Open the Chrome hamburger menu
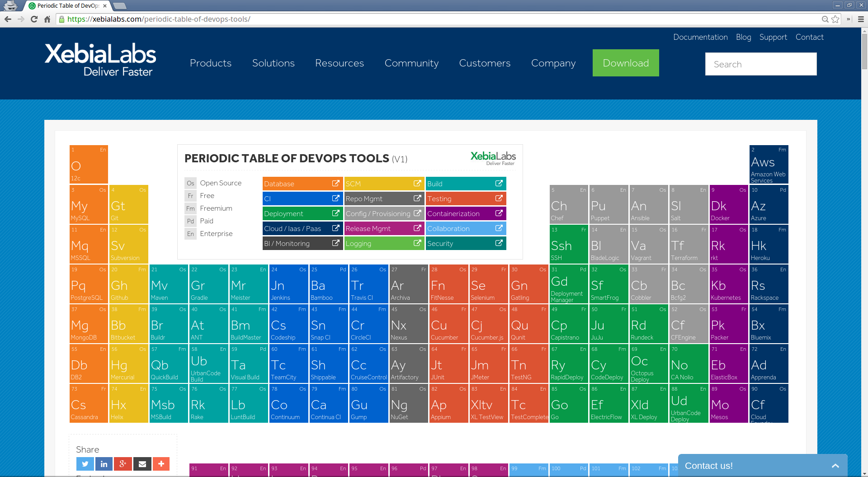This screenshot has height=477, width=868. [x=861, y=19]
